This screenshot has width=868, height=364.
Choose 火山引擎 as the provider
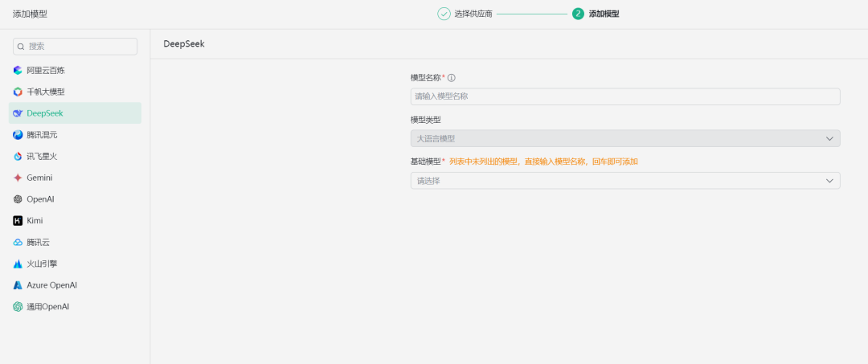[x=75, y=264]
